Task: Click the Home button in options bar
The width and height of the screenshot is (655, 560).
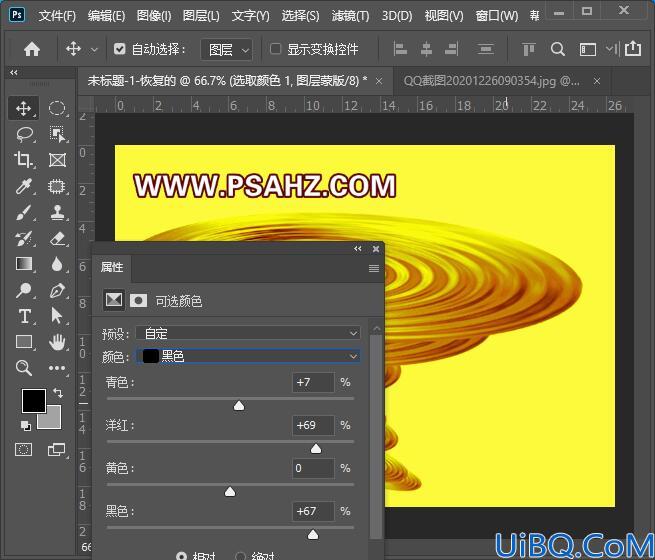Action: (32, 49)
